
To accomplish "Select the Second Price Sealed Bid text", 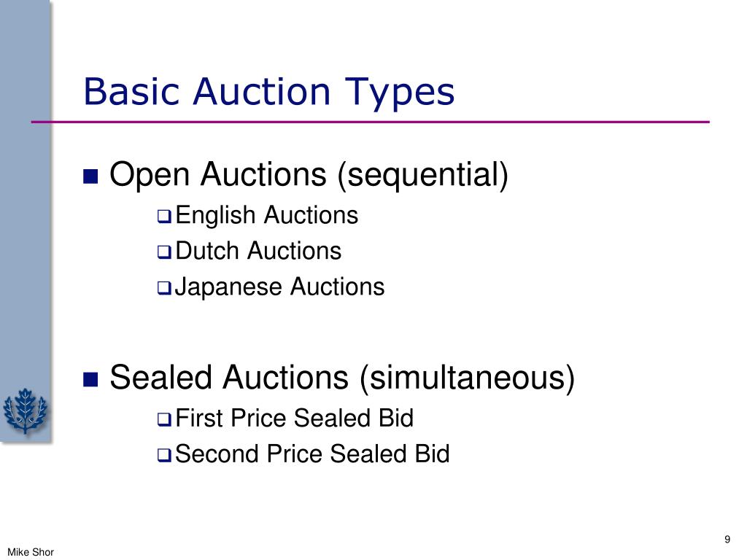I will [x=312, y=454].
